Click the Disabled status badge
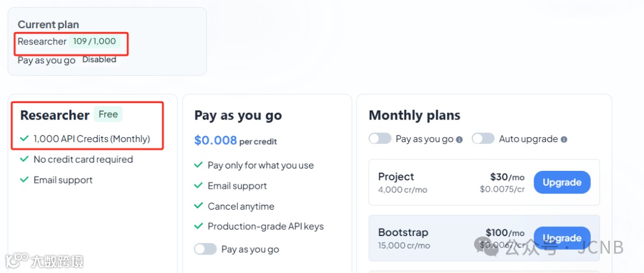644x273 pixels. click(99, 60)
